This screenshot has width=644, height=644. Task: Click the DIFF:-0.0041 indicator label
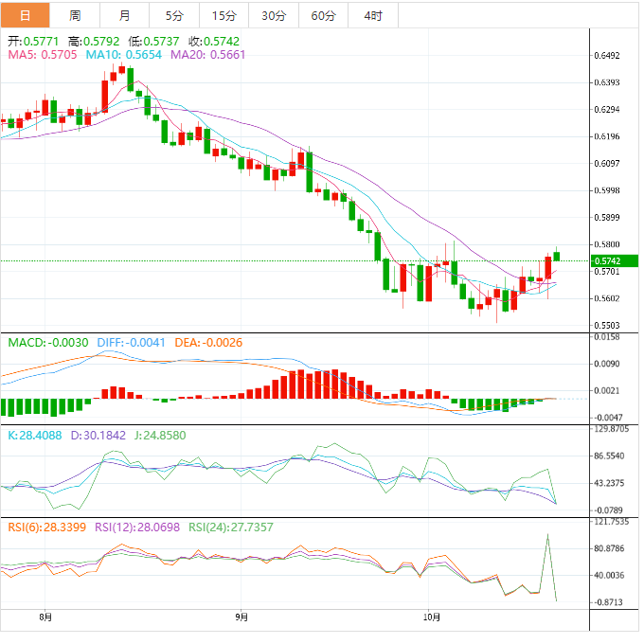[131, 343]
